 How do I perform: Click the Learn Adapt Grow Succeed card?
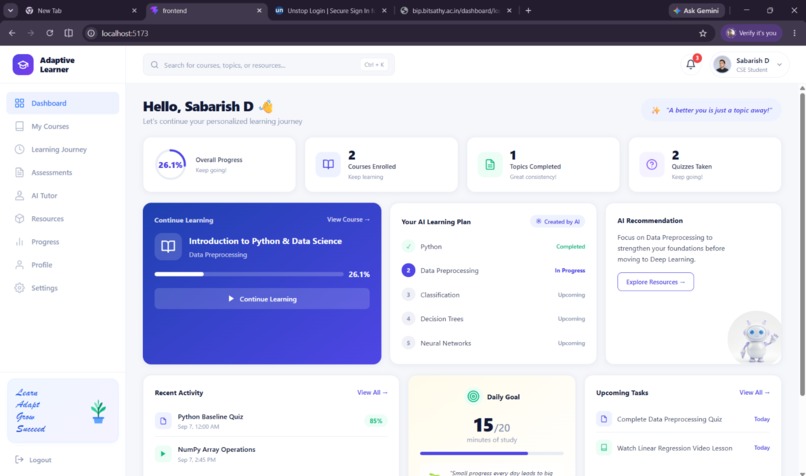pos(63,411)
